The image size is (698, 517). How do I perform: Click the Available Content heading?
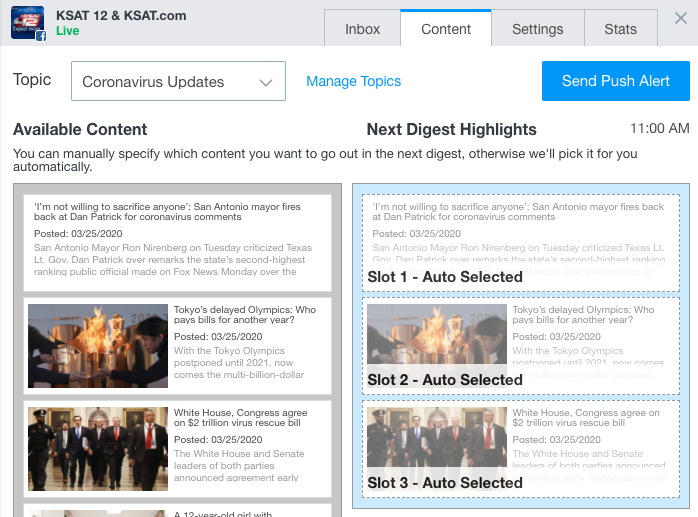[80, 130]
